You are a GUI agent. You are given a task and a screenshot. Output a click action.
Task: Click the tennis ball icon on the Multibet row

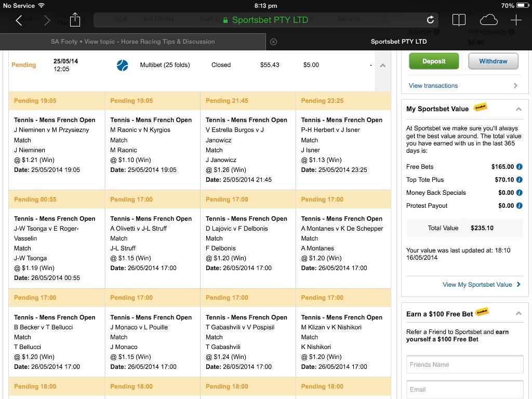122,65
